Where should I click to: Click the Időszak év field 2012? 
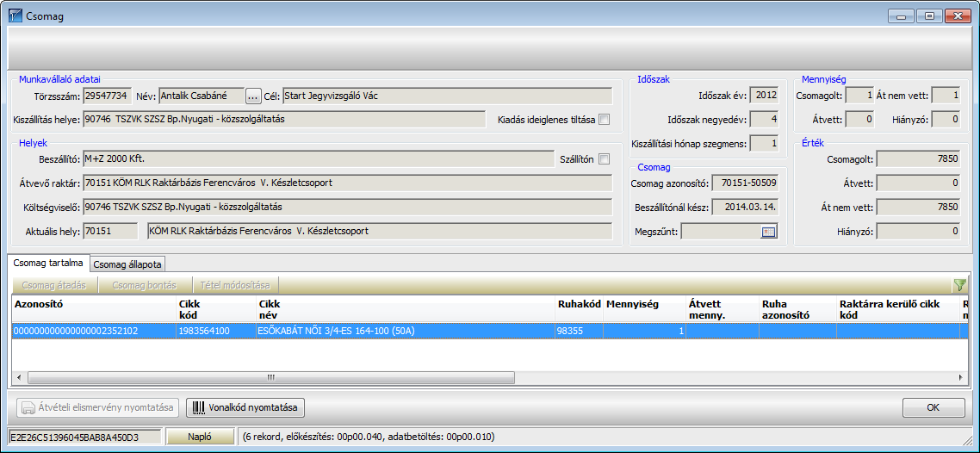[x=764, y=96]
